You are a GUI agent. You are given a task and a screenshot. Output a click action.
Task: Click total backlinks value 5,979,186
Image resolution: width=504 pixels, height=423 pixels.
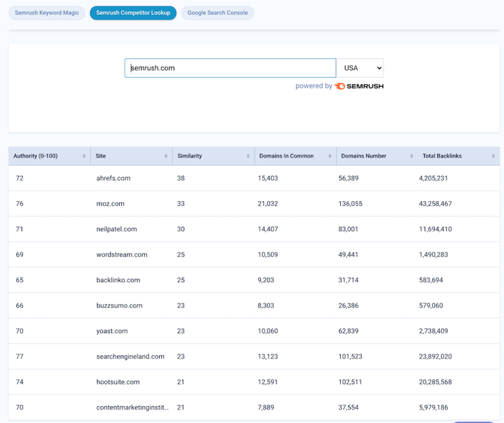click(433, 407)
